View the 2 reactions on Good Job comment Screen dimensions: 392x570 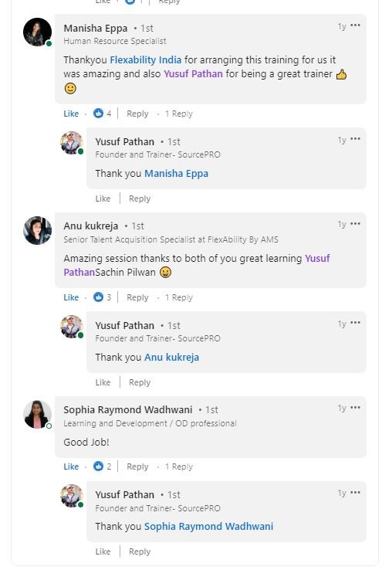(102, 467)
